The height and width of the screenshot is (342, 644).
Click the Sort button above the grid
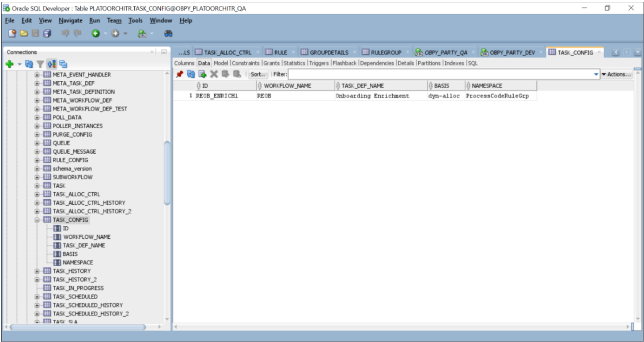[x=258, y=74]
